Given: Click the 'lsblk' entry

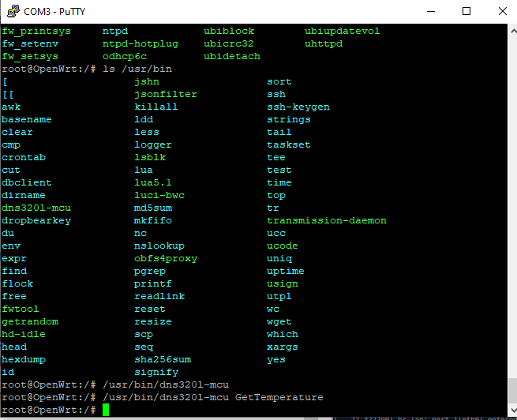Looking at the screenshot, I should (150, 157).
